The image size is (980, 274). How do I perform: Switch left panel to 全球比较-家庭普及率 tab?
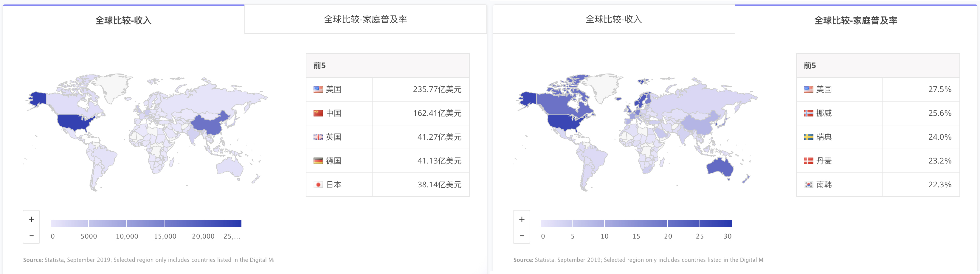[x=365, y=19]
